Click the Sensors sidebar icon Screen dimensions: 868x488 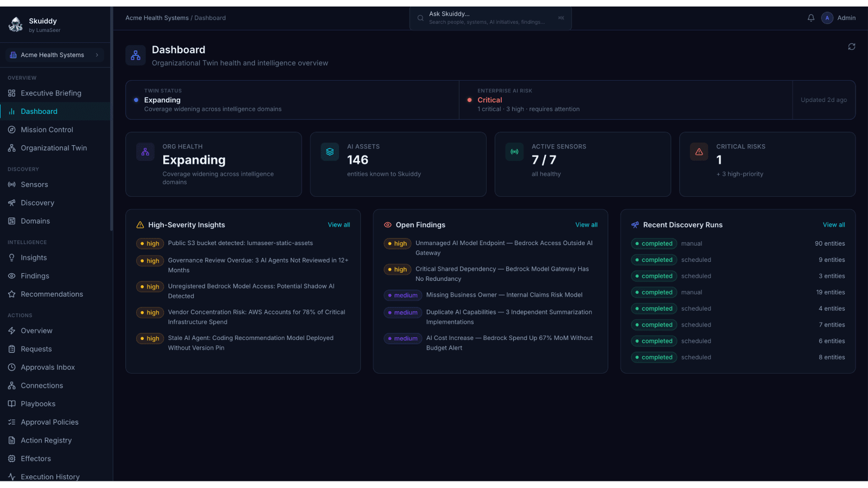tap(11, 184)
